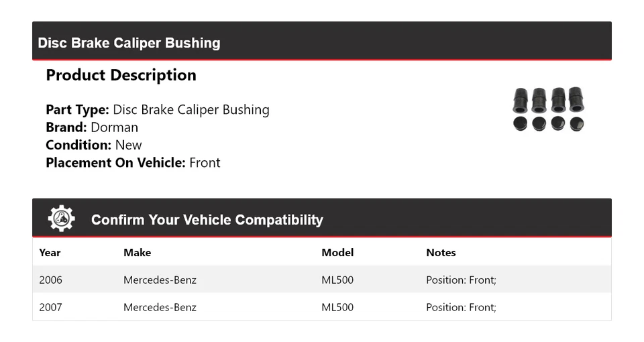Click ML500 in the 2007 row
The width and height of the screenshot is (644, 342).
(x=337, y=307)
